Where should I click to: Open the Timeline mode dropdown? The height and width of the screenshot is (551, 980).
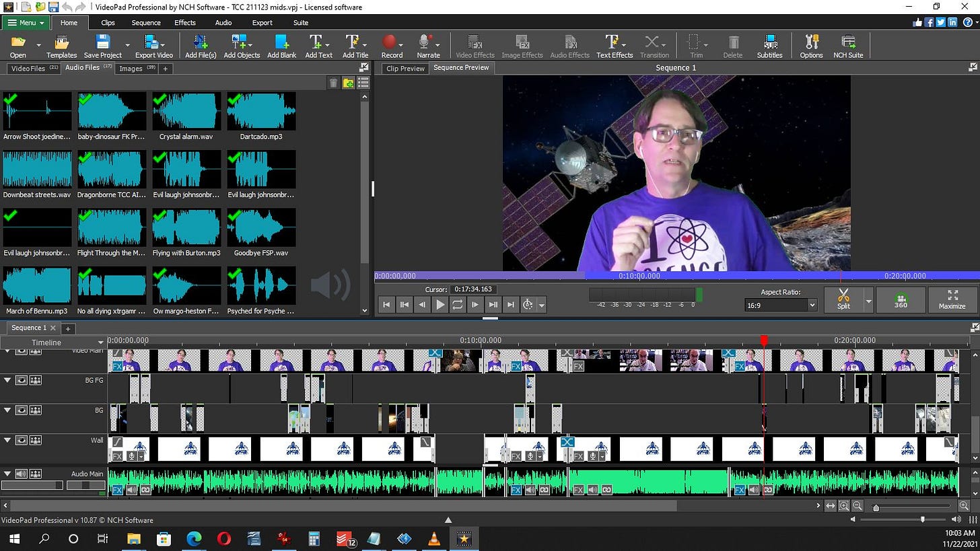tap(53, 342)
